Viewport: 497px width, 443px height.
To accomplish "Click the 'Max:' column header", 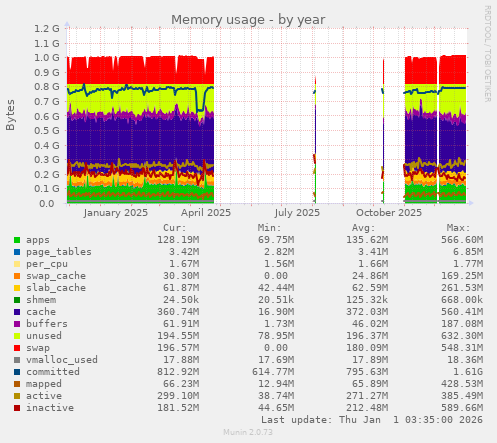I will (458, 228).
